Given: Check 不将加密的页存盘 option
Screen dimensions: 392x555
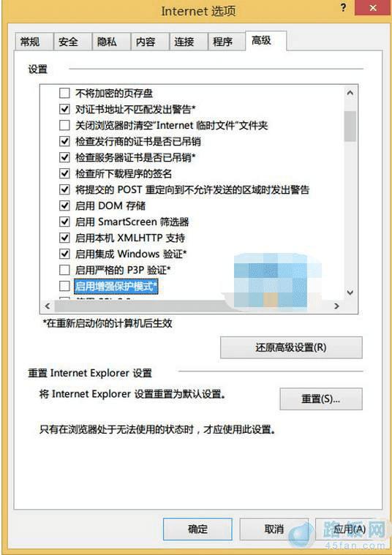Looking at the screenshot, I should [x=64, y=93].
